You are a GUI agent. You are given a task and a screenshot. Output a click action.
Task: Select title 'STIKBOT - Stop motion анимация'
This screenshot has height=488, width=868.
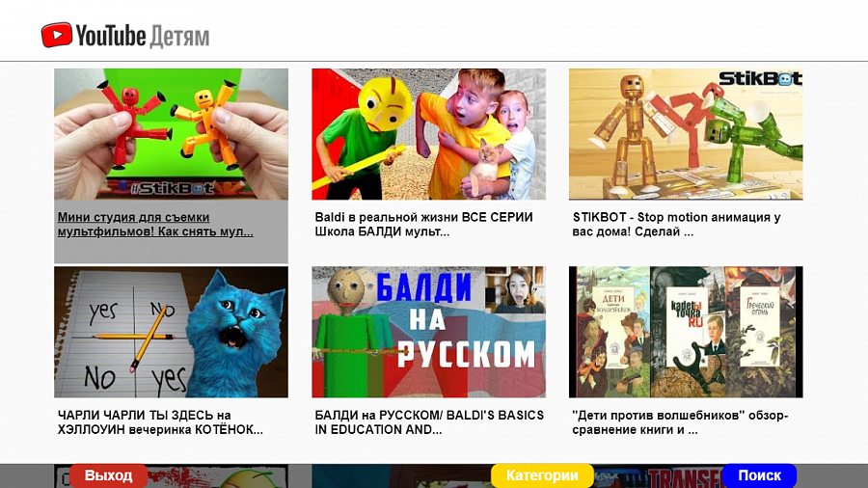pos(676,225)
